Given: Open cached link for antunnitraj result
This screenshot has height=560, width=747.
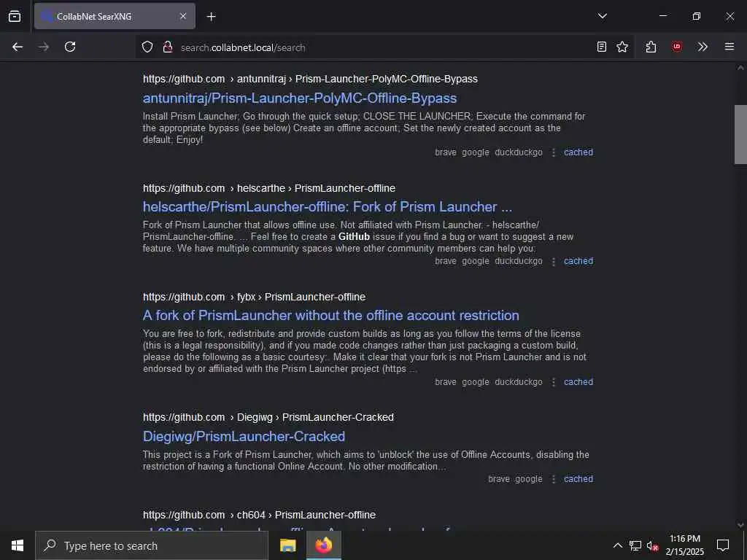Looking at the screenshot, I should click(578, 152).
